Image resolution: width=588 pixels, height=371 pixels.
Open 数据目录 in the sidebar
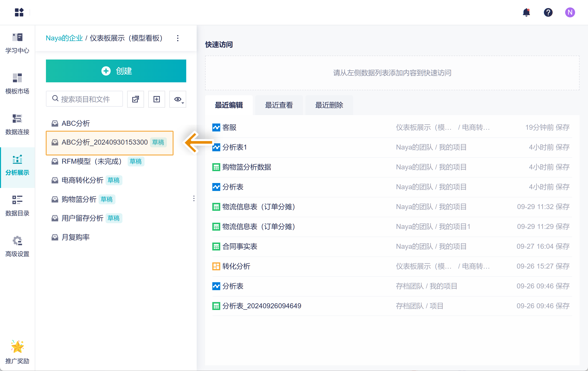(x=17, y=206)
